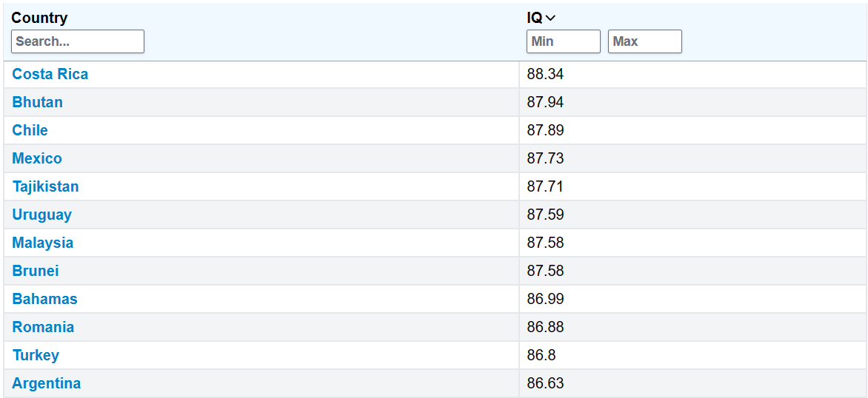Click Costa Rica's IQ value 88.34
The image size is (868, 398).
coord(545,74)
